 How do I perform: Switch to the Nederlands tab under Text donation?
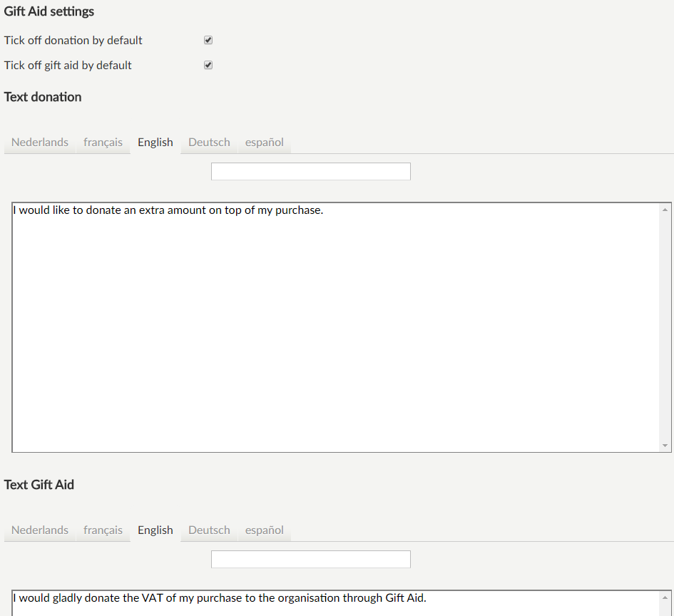point(39,142)
